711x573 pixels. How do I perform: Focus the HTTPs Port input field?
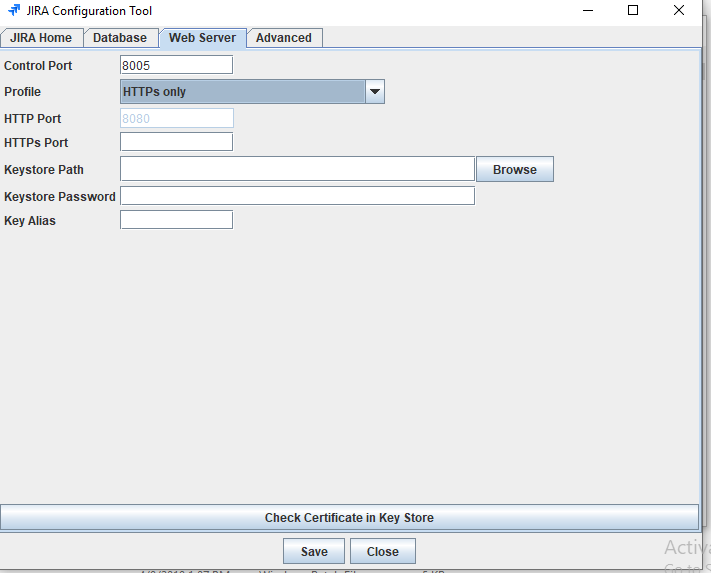[176, 142]
